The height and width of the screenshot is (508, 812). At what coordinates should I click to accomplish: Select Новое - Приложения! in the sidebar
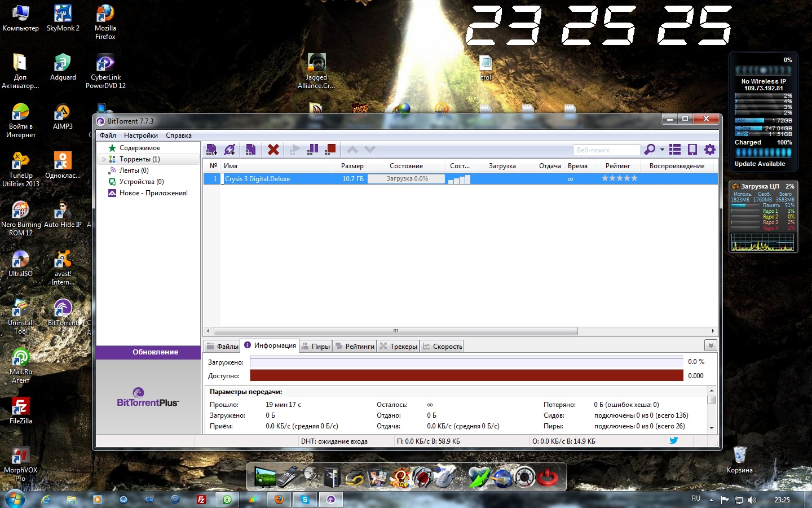[x=153, y=193]
